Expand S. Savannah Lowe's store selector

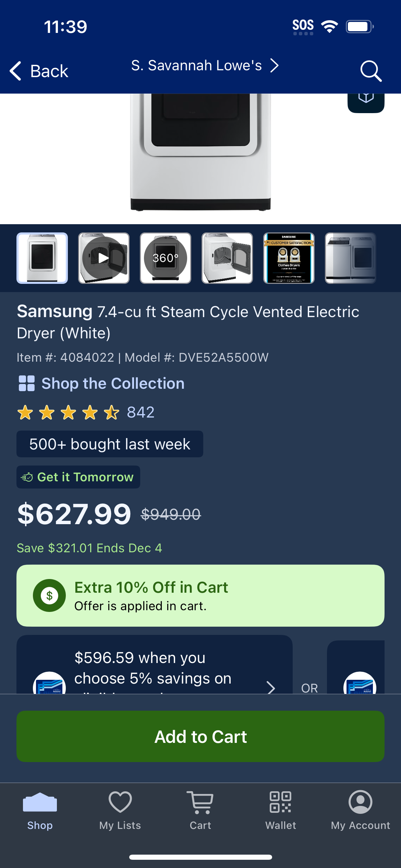205,65
